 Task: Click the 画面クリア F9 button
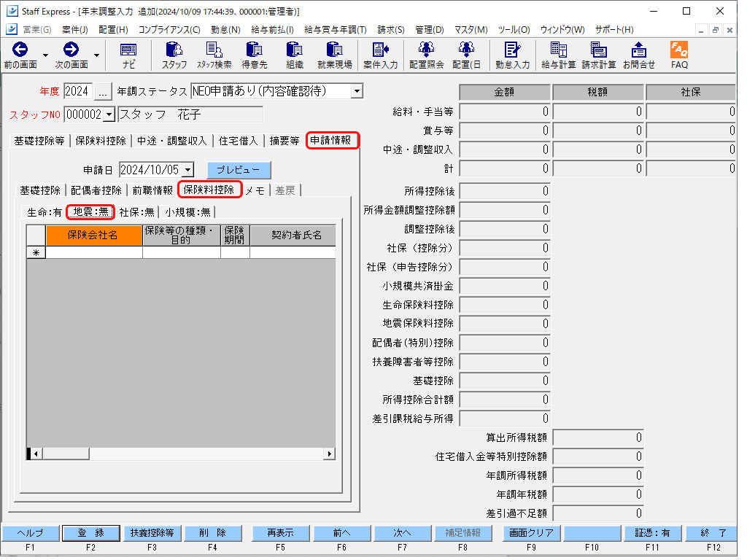531,533
